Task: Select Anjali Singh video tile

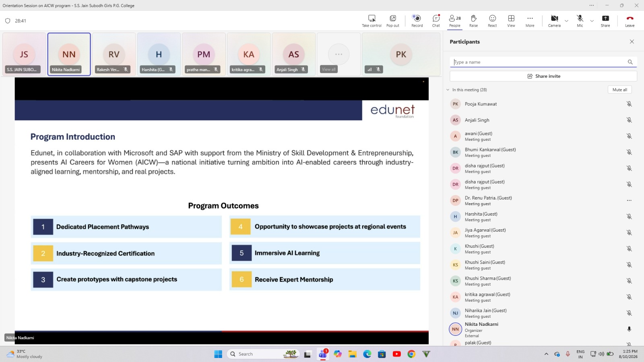Action: point(294,54)
